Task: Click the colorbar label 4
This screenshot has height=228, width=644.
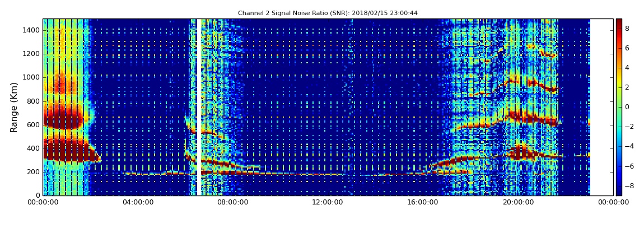Action: 627,68
